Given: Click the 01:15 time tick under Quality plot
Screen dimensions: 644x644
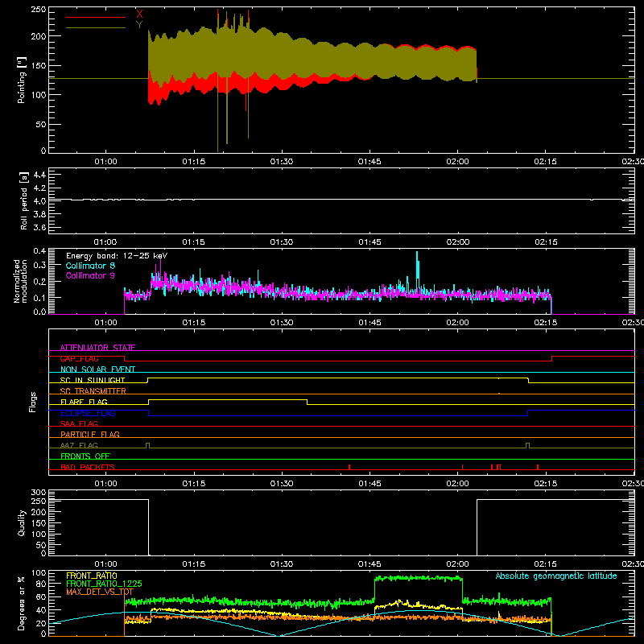Looking at the screenshot, I should coord(193,564).
